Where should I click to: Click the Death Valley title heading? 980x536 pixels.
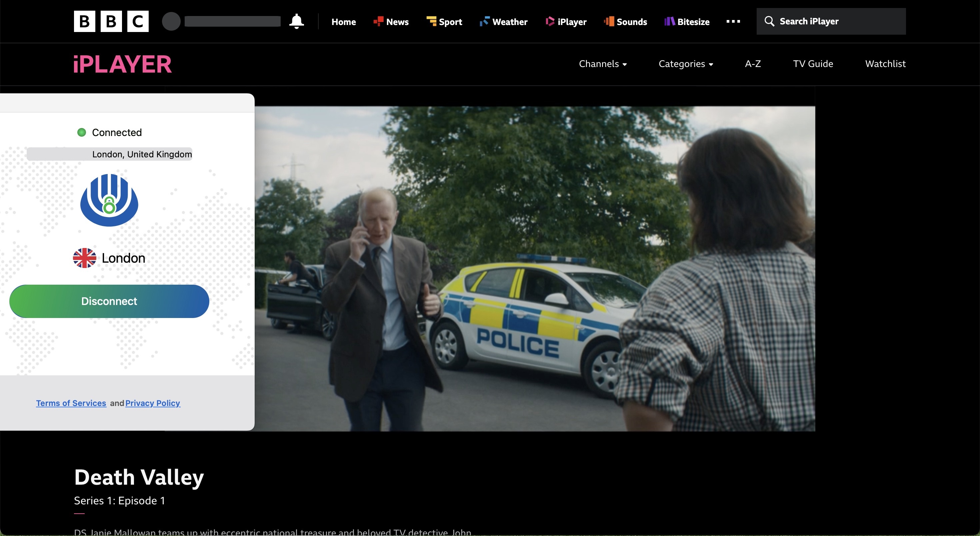[x=139, y=477]
